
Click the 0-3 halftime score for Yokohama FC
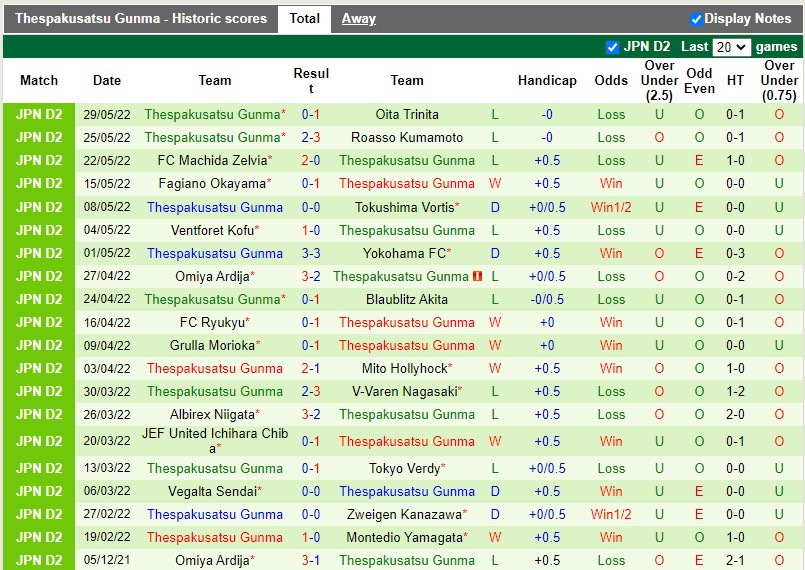[x=735, y=254]
